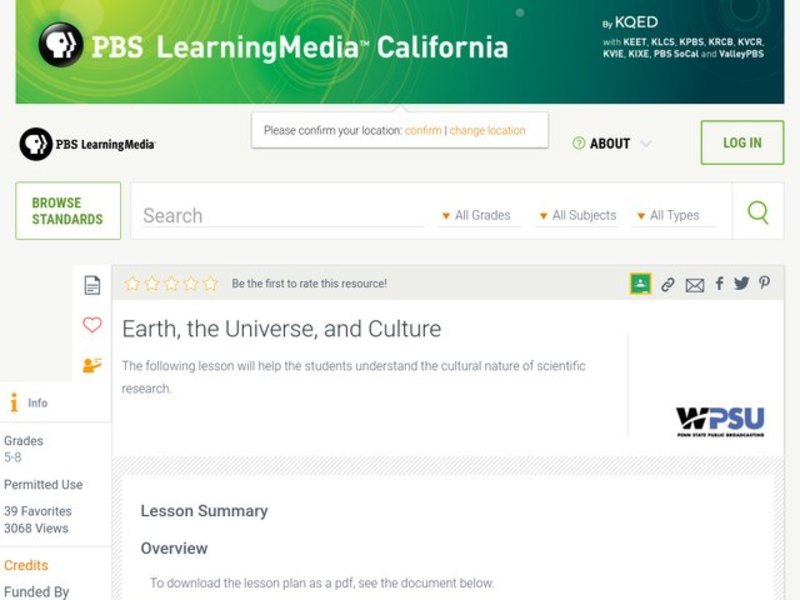Select the support materials person icon
The image size is (800, 600).
pyautogui.click(x=92, y=363)
